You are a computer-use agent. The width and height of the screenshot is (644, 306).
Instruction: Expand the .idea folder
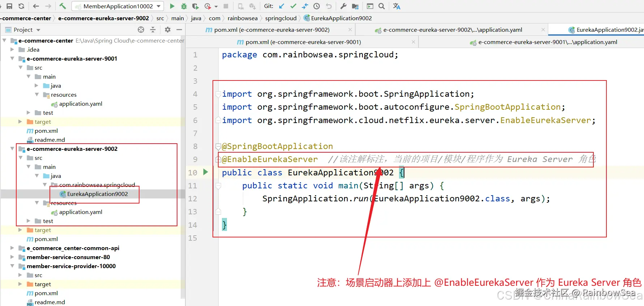click(12, 49)
